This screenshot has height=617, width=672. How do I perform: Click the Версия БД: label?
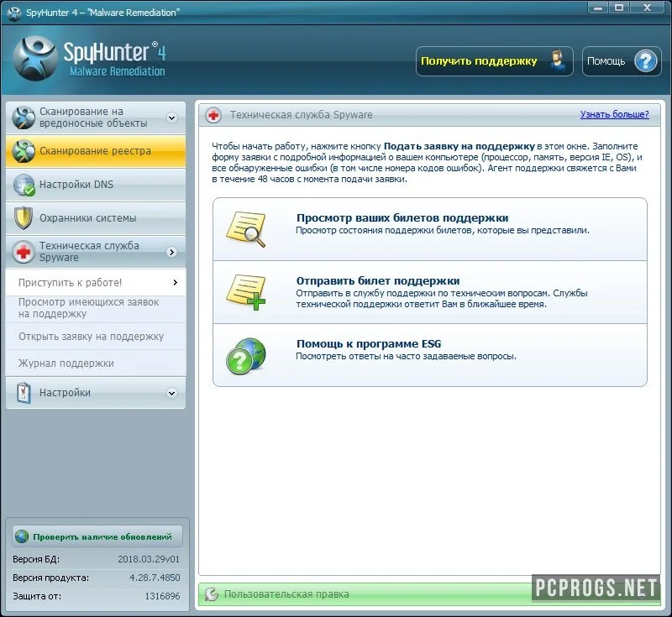[36, 559]
